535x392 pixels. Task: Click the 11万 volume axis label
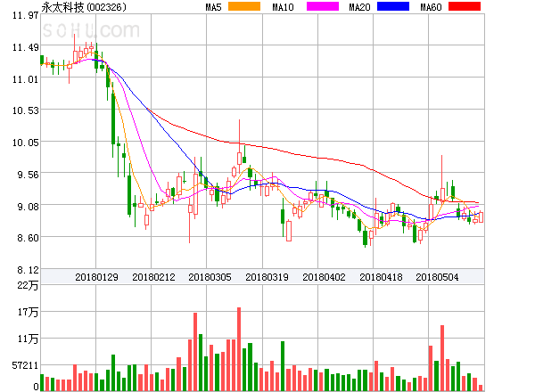click(x=28, y=339)
